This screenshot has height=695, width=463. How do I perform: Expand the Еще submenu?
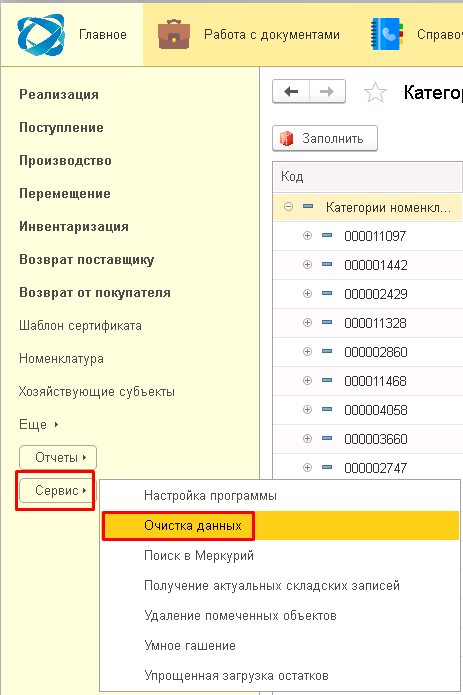coord(39,425)
